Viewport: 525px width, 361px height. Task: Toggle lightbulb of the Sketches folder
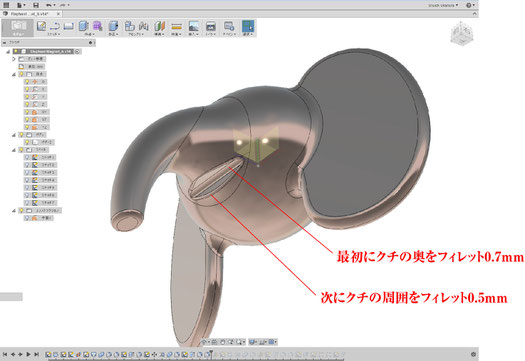[21, 150]
